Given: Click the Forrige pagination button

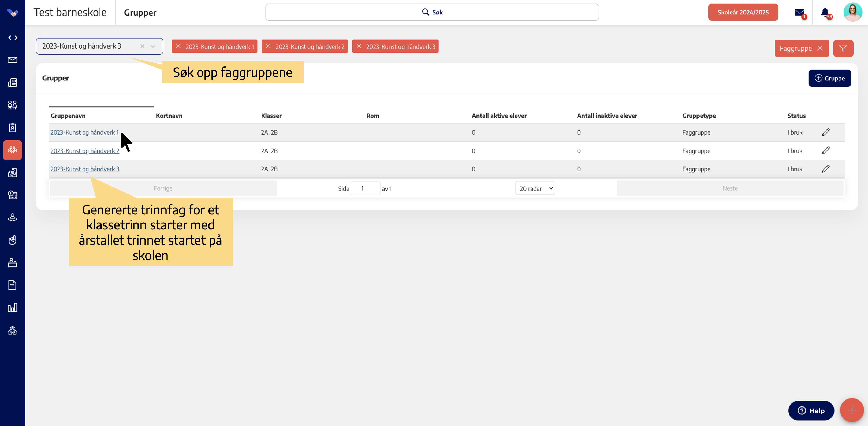Looking at the screenshot, I should (x=163, y=188).
